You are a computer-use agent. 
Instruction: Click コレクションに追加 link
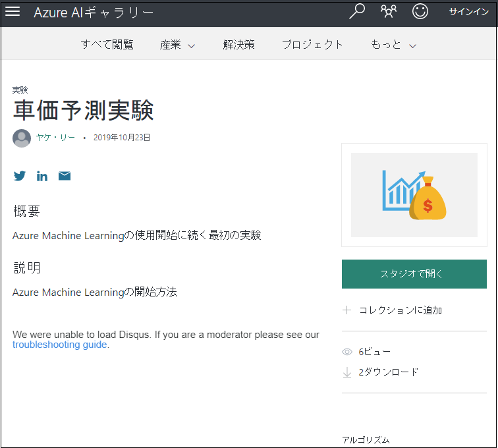[x=401, y=310]
